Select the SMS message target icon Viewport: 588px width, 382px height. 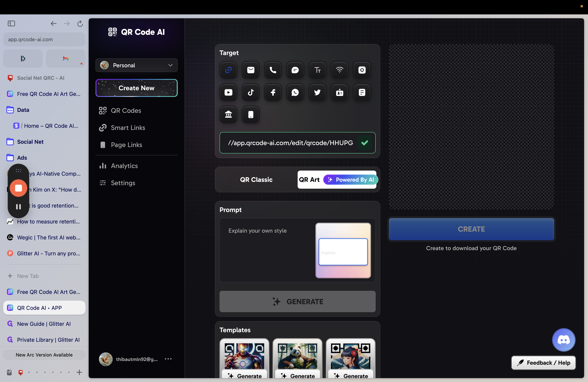click(x=295, y=70)
